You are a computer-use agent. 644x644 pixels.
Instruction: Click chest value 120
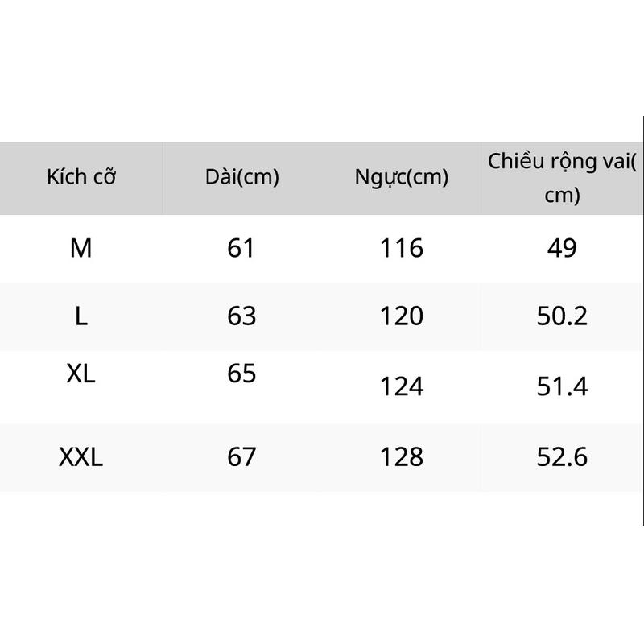tap(402, 316)
